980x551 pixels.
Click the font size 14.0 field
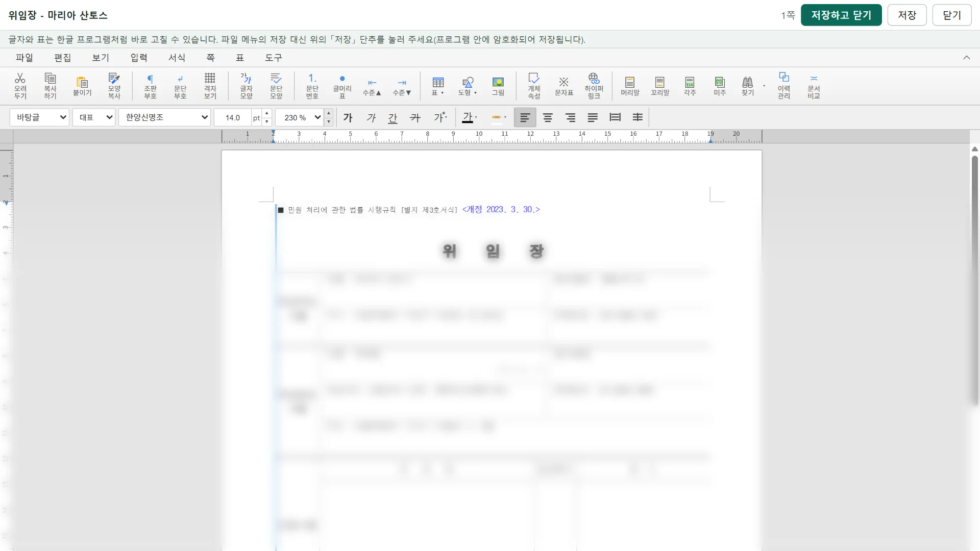click(233, 118)
